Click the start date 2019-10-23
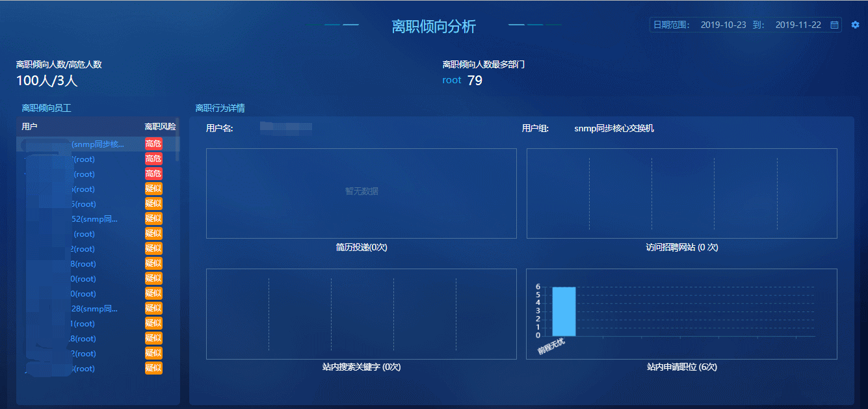The height and width of the screenshot is (409, 868). (723, 25)
